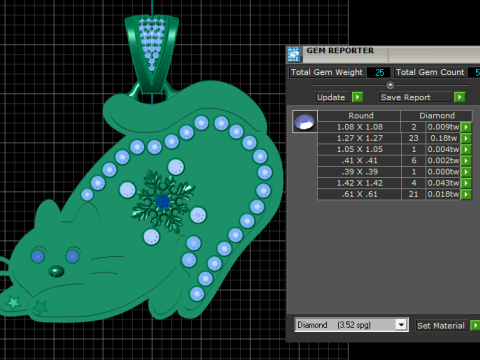
Task: Click the green arrow for 1.05 X 1.05 row
Action: pos(466,149)
